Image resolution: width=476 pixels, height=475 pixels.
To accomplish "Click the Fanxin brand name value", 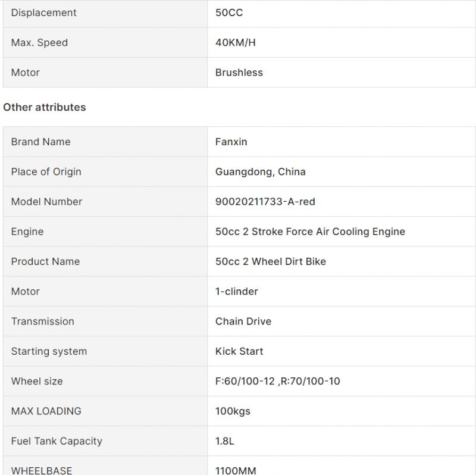I will [x=231, y=142].
